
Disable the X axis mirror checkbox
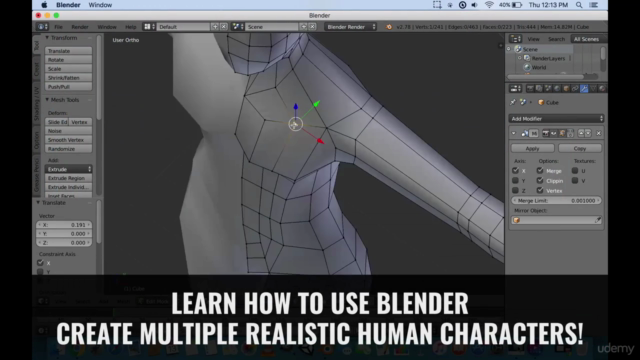[x=516, y=171]
